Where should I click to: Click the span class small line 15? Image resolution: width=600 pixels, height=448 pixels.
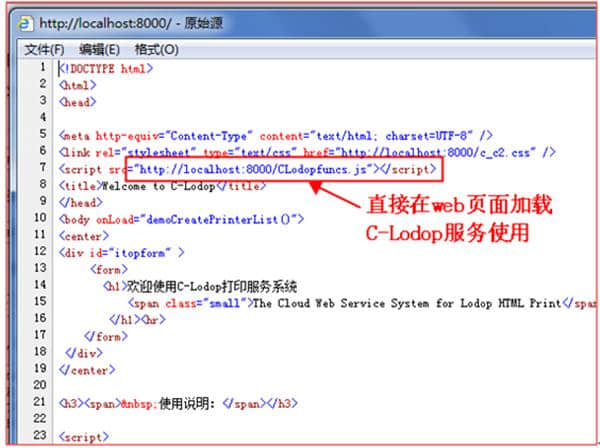coord(362,303)
